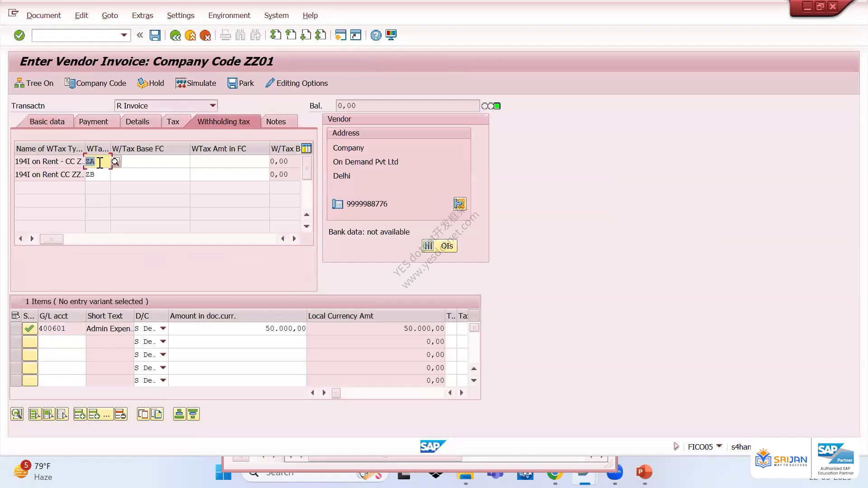Viewport: 868px width, 488px height.
Task: Click the Customize Local Layout monitor icon
Action: coord(391,35)
